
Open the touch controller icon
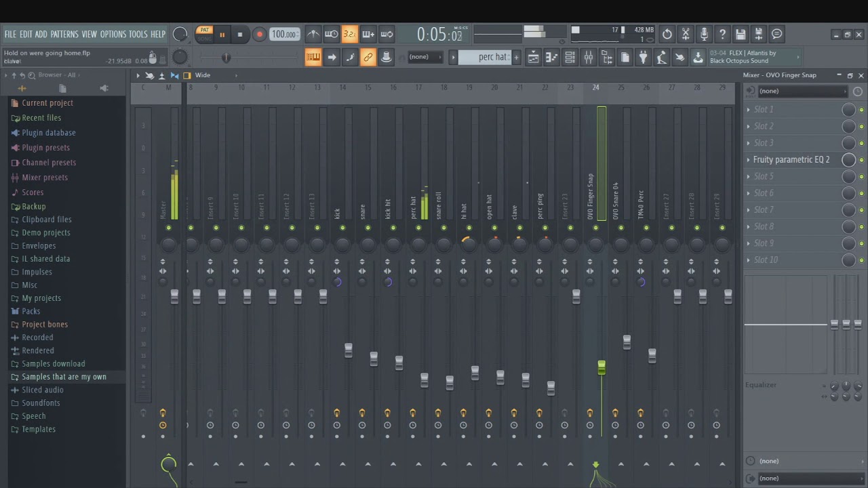click(x=679, y=58)
